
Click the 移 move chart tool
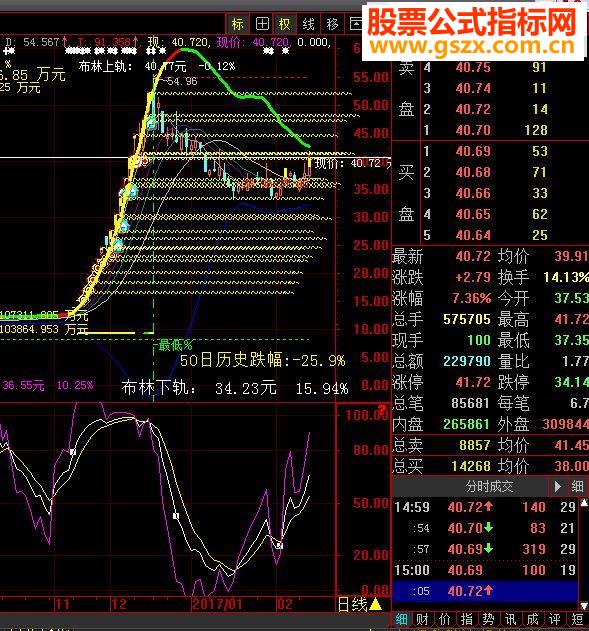pos(332,24)
